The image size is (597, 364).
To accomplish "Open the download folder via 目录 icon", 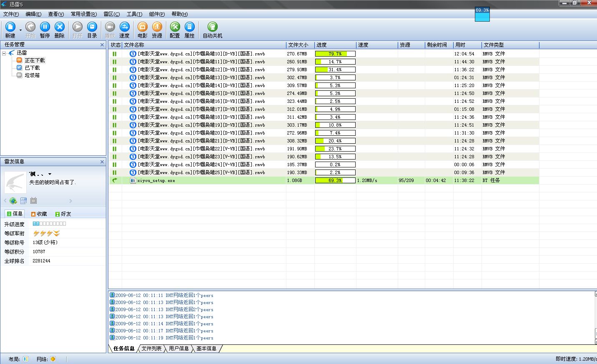I will point(92,27).
